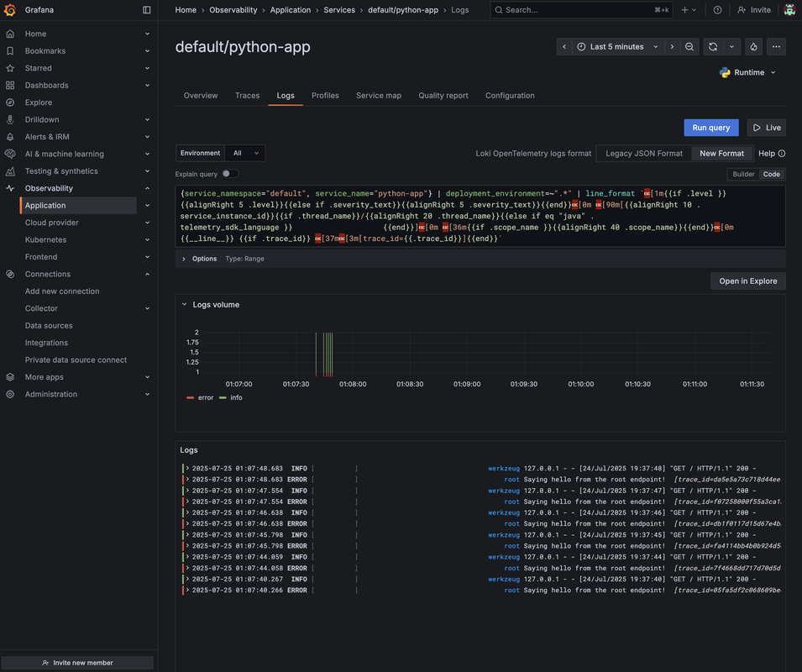Click Invite button in top bar

click(x=754, y=10)
